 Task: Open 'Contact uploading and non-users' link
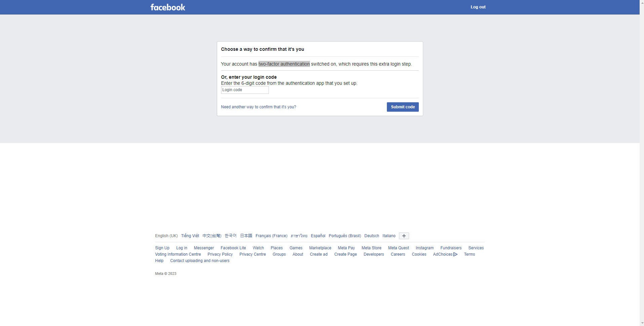point(200,261)
